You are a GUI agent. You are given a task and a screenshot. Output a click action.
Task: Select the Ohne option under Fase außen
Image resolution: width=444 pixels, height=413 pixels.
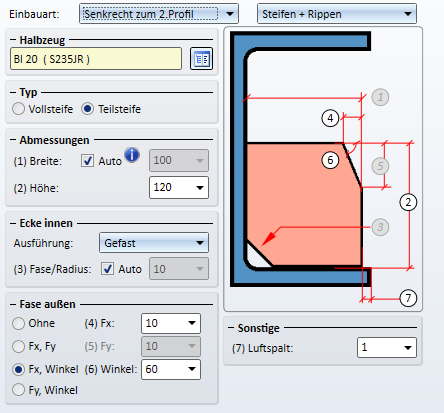click(x=18, y=323)
